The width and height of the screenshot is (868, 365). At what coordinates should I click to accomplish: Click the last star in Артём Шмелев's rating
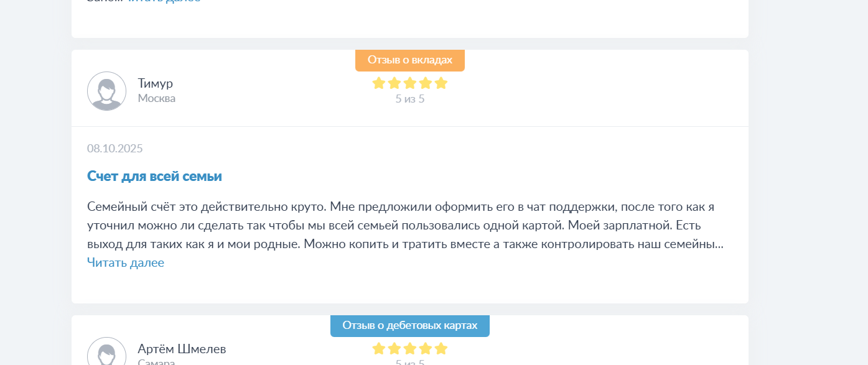click(441, 348)
